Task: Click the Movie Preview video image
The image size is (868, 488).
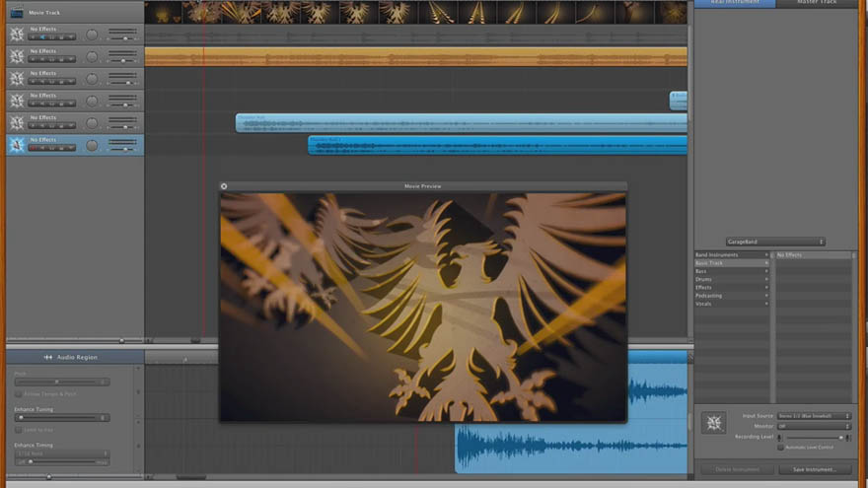Action: coord(423,307)
